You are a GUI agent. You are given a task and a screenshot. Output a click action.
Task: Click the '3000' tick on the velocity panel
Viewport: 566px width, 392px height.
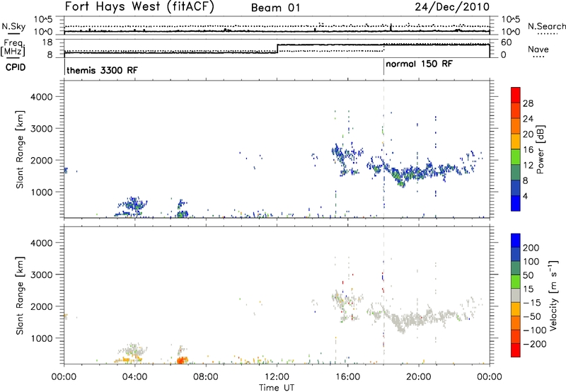[41, 275]
